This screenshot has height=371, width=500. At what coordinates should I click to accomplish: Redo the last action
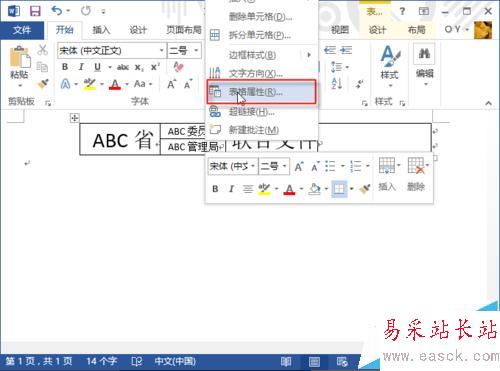coord(86,11)
